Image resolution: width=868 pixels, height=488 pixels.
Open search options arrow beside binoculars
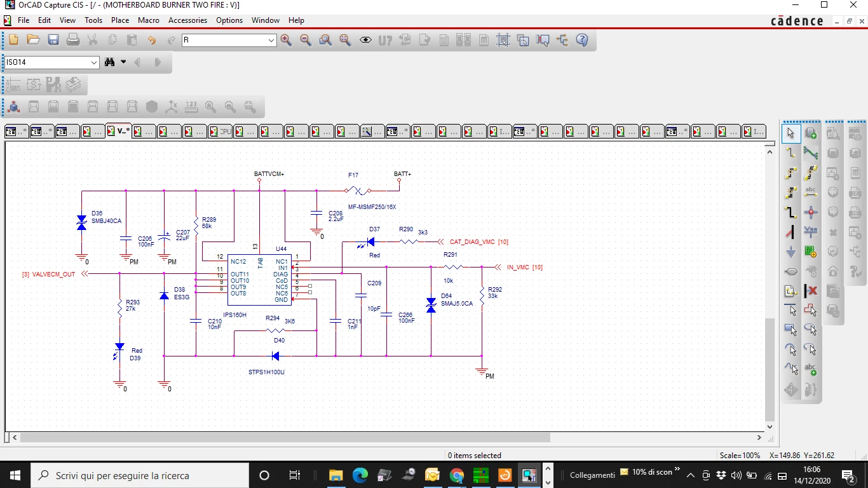[x=123, y=62]
